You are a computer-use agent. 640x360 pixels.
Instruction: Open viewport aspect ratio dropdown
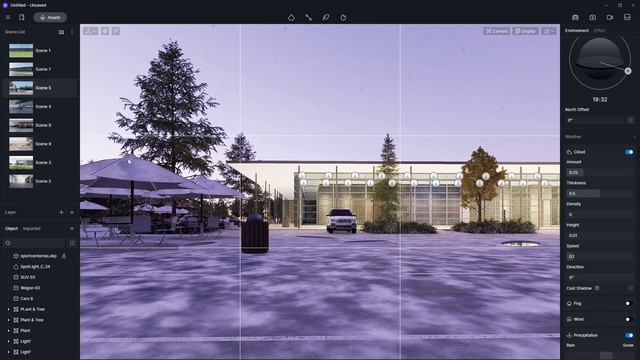pyautogui.click(x=91, y=31)
